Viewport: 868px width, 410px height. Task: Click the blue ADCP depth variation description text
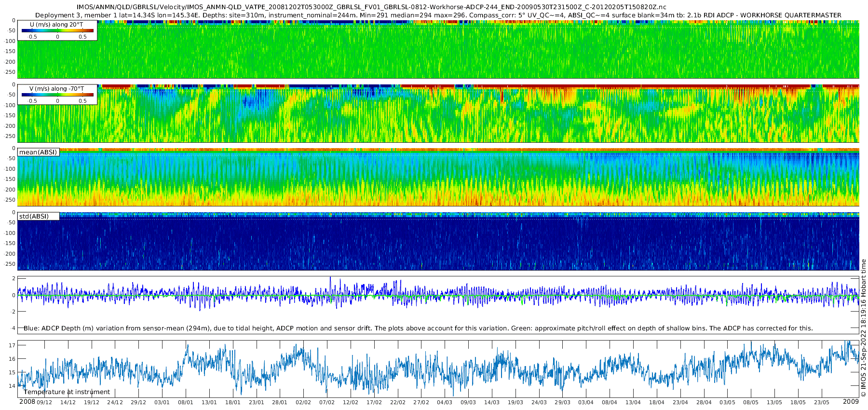(x=418, y=328)
